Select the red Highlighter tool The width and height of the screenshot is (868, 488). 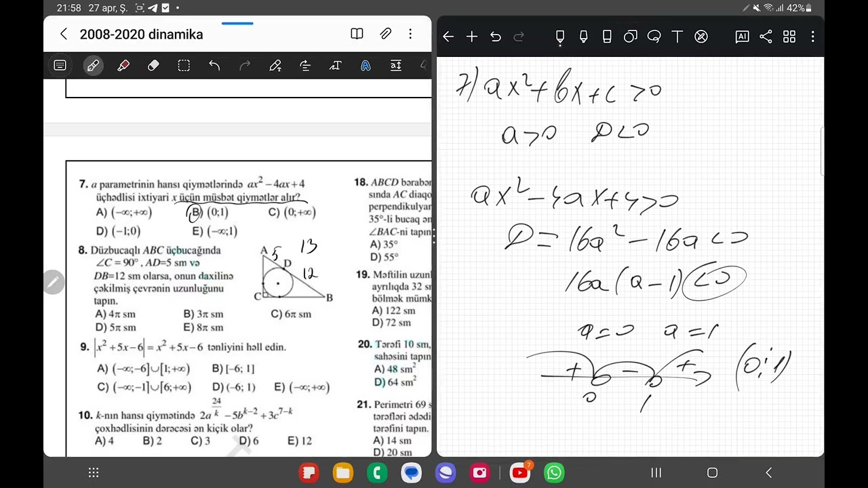coord(123,66)
